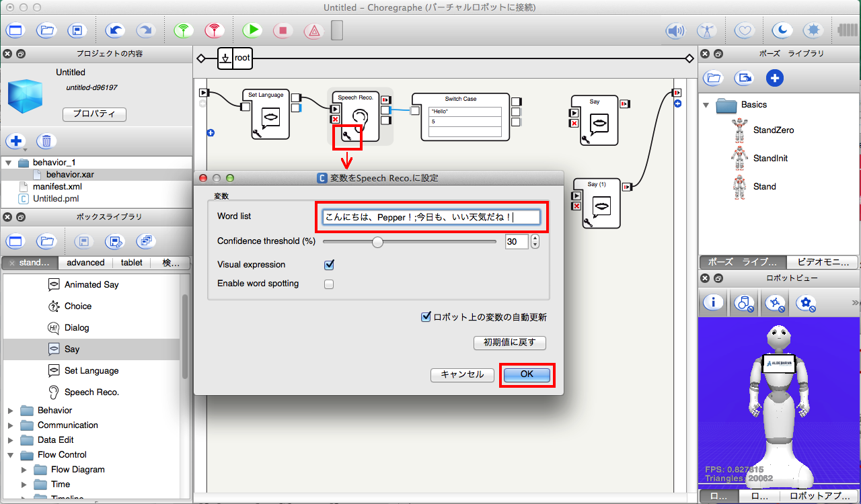The image size is (861, 504).
Task: Add a new pose with the blue plus
Action: pos(775,78)
